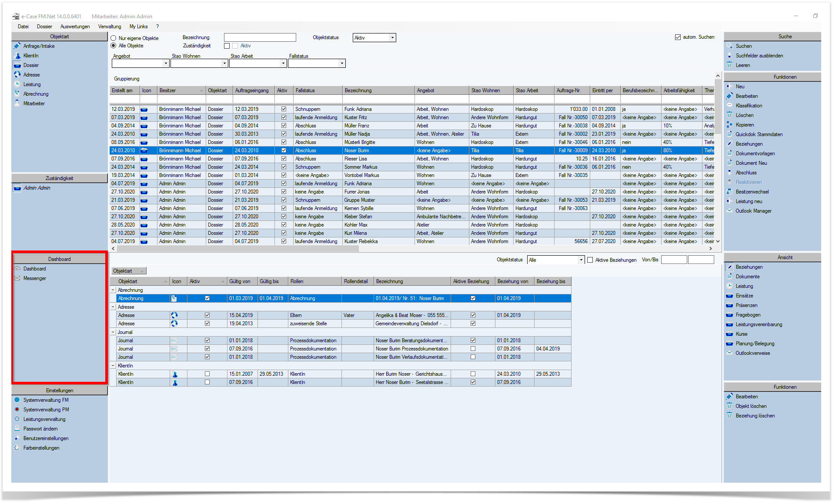Click Klassifikation in Funktionen
This screenshot has height=504, width=836.
tap(749, 106)
